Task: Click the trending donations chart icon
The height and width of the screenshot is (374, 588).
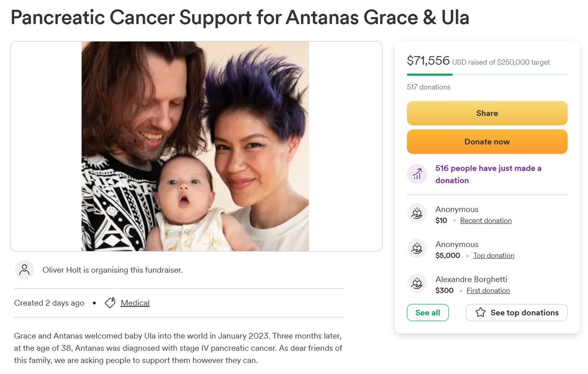Action: tap(417, 174)
